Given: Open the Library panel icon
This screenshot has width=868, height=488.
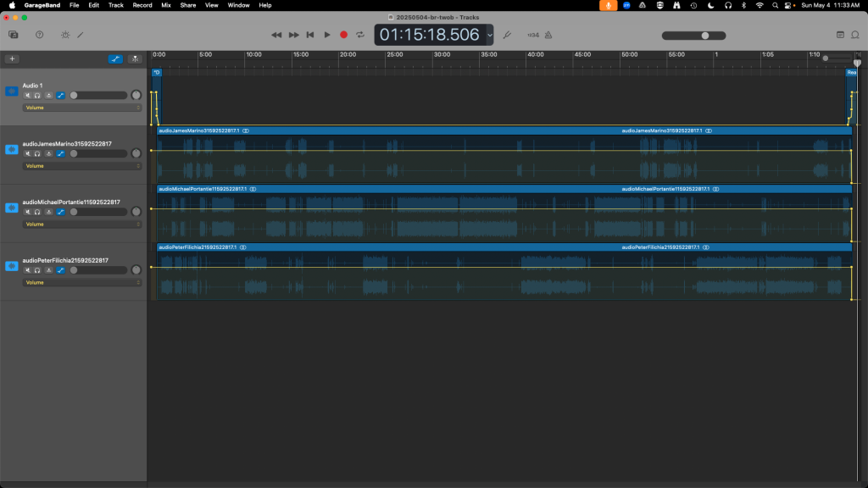Looking at the screenshot, I should (x=14, y=35).
